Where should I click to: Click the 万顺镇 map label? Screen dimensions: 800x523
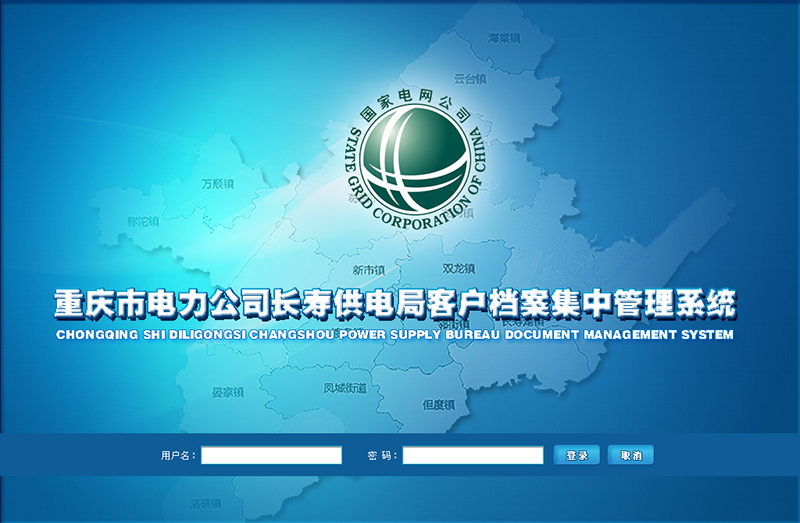pos(218,184)
